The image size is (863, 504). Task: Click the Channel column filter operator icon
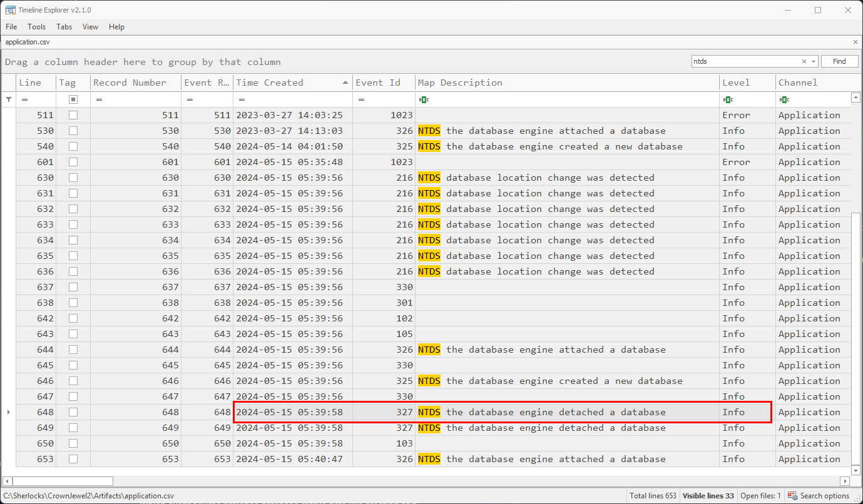point(784,99)
